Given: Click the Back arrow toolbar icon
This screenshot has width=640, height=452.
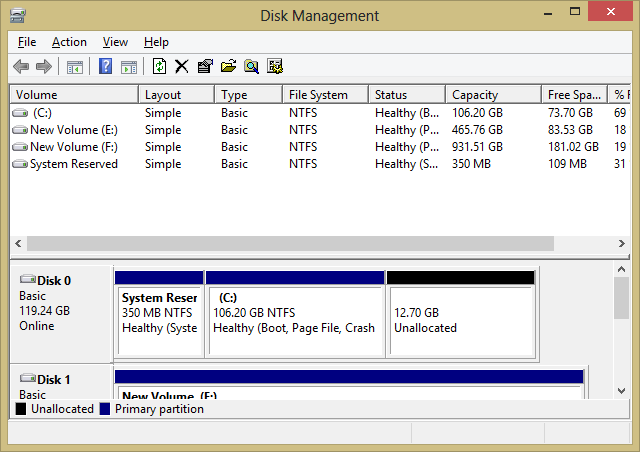Looking at the screenshot, I should tap(21, 67).
